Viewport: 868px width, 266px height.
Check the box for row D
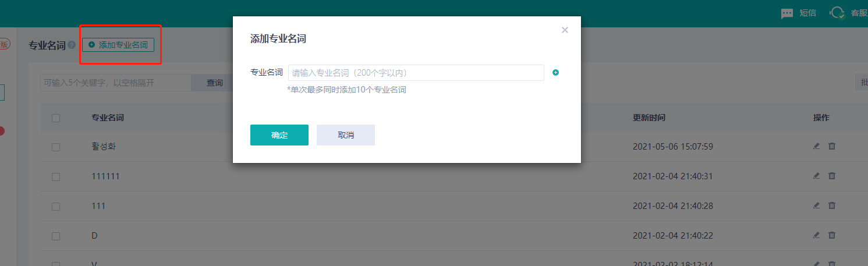coord(56,236)
